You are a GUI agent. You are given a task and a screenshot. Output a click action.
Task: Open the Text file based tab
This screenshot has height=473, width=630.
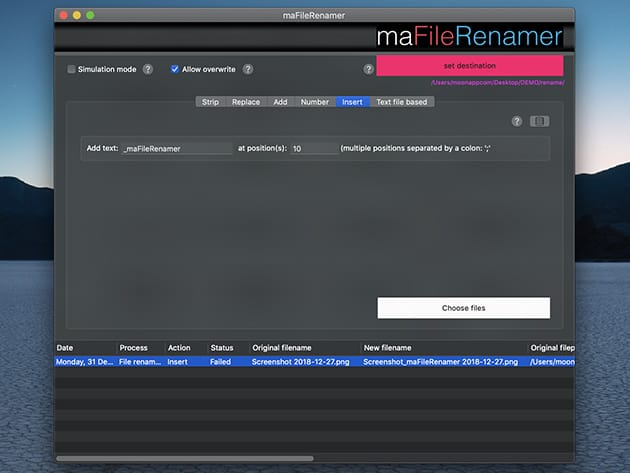[401, 102]
